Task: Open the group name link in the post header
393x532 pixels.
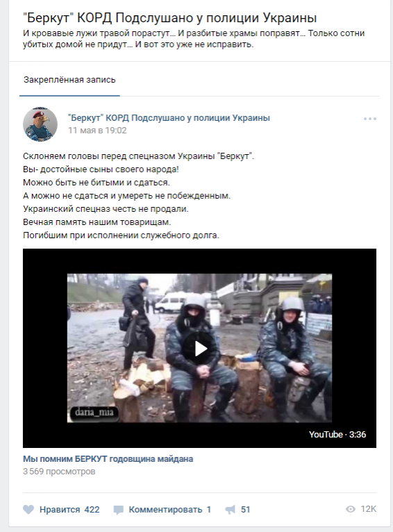Action: pyautogui.click(x=169, y=118)
